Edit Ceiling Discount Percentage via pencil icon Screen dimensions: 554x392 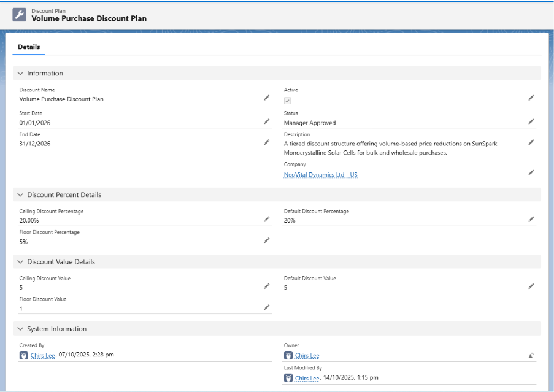point(266,219)
